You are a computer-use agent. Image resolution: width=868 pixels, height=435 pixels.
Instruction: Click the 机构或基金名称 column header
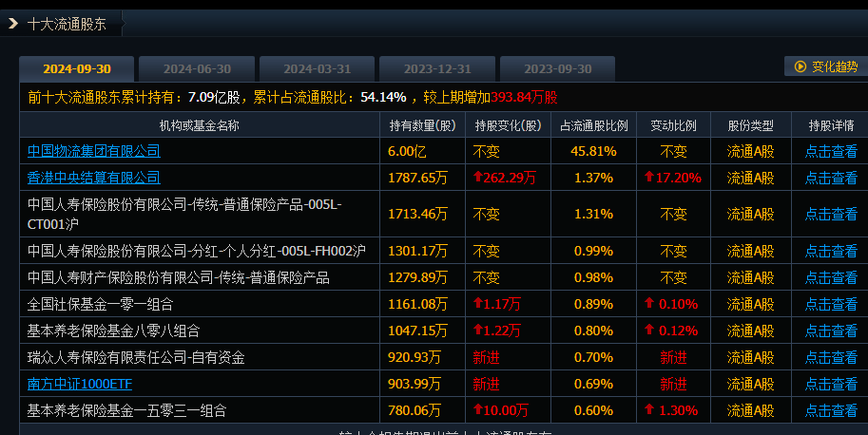coord(200,125)
